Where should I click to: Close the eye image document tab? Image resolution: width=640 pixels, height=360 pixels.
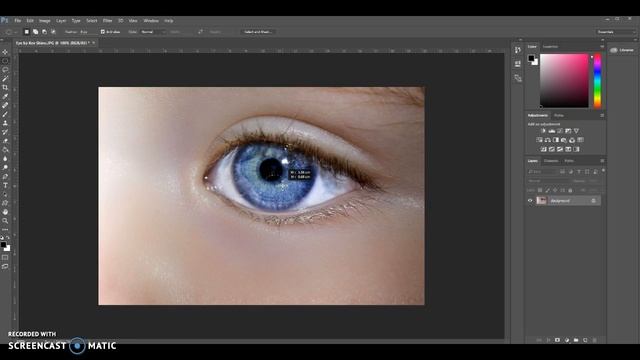click(x=93, y=43)
